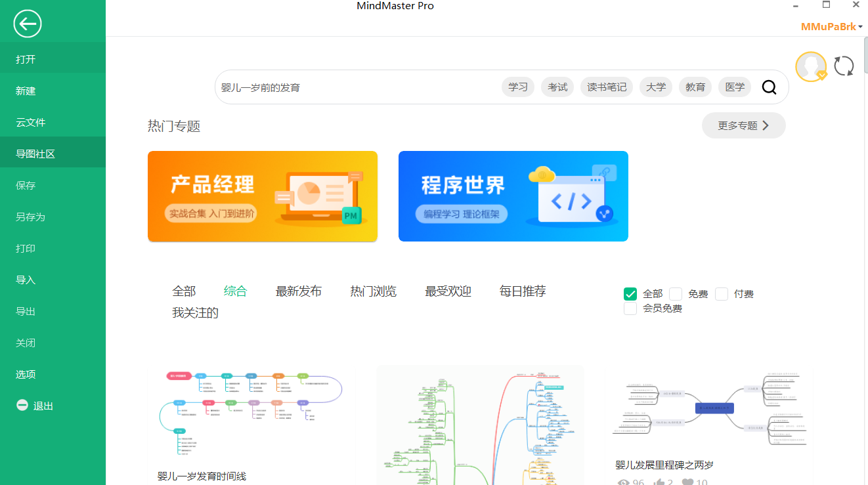868x485 pixels.
Task: Click the 婴儿一岁发育时间线 title text
Action: 202,476
